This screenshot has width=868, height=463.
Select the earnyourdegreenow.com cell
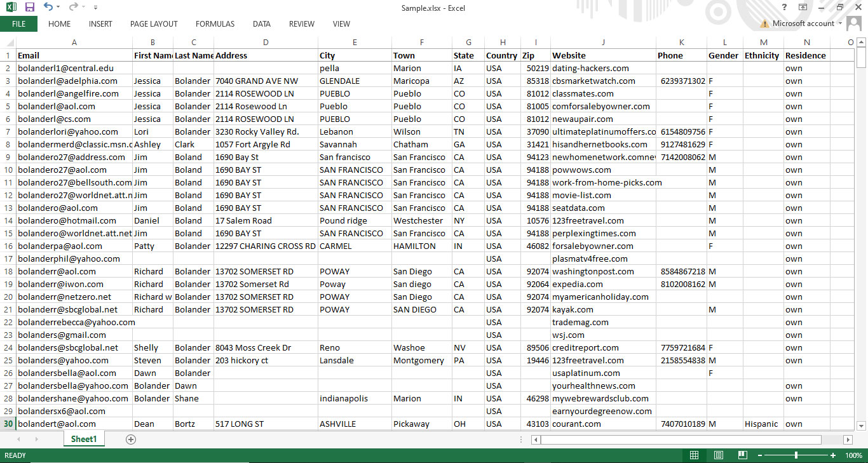click(603, 411)
